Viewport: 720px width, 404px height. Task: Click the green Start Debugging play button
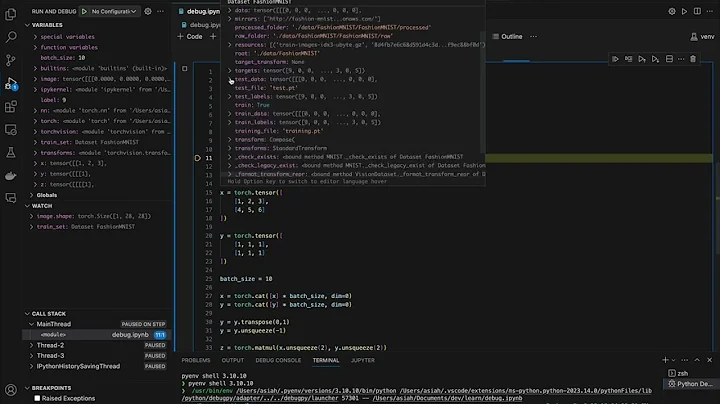pyautogui.click(x=84, y=11)
